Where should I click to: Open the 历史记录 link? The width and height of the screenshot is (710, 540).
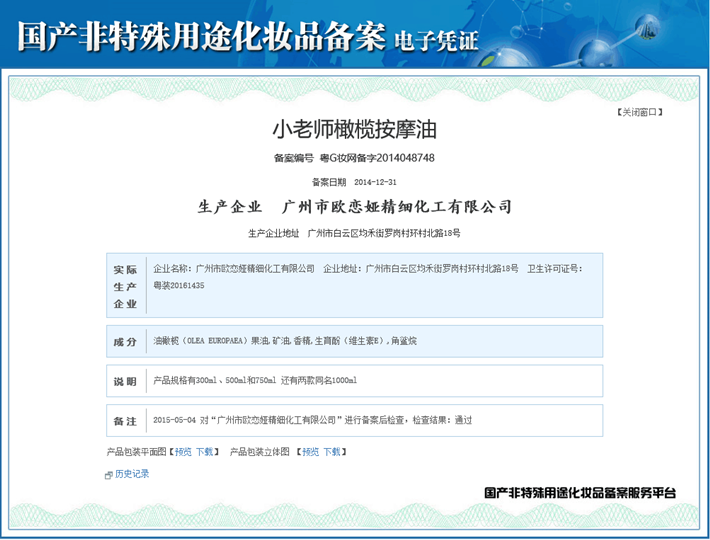(x=132, y=474)
